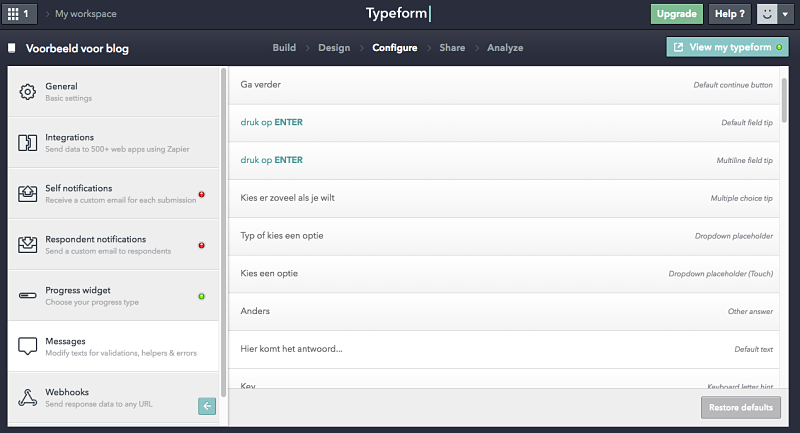Go to the Analyze step
This screenshot has height=433, width=800.
click(505, 47)
